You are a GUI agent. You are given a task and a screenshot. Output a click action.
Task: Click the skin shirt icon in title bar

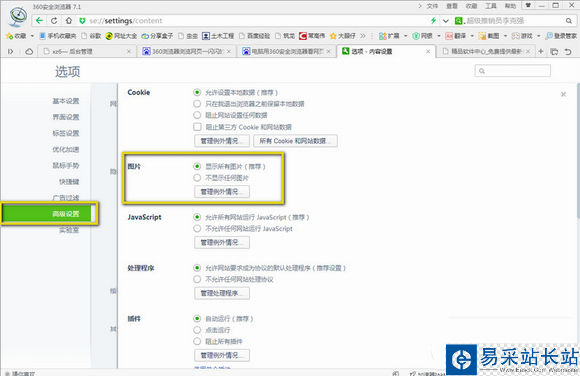pos(528,5)
